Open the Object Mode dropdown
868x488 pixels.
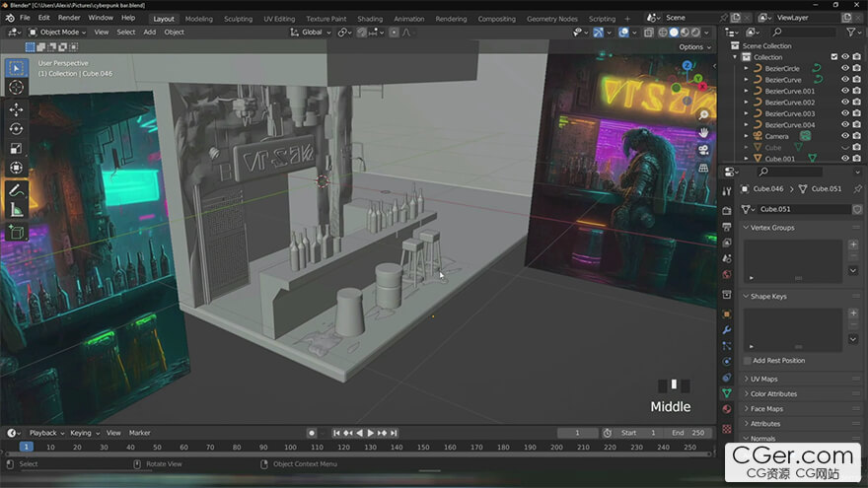(57, 33)
